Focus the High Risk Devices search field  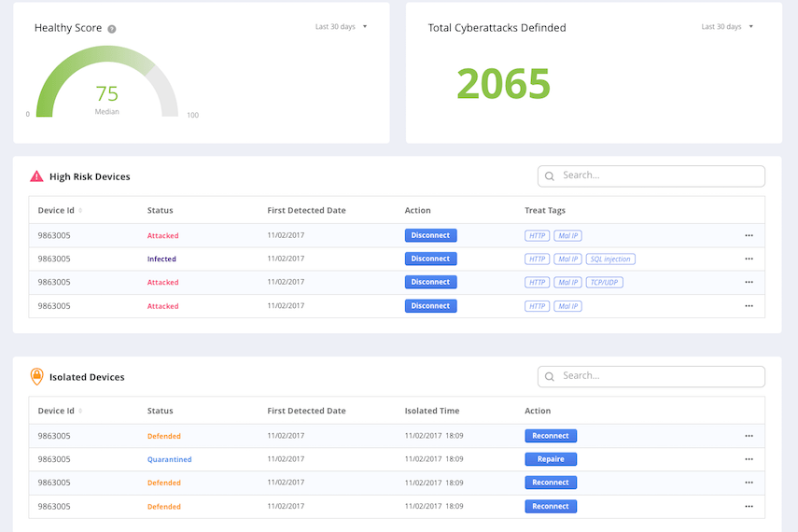[x=658, y=176]
